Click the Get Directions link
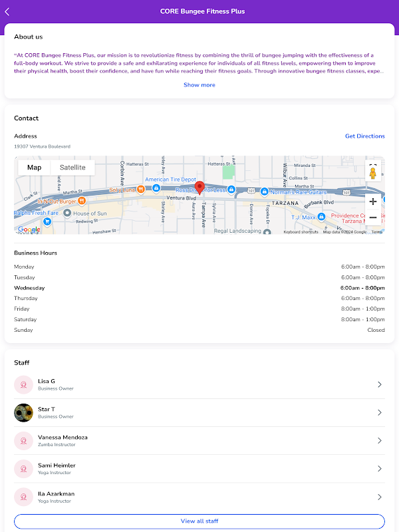Image resolution: width=399 pixels, height=532 pixels. 364,136
